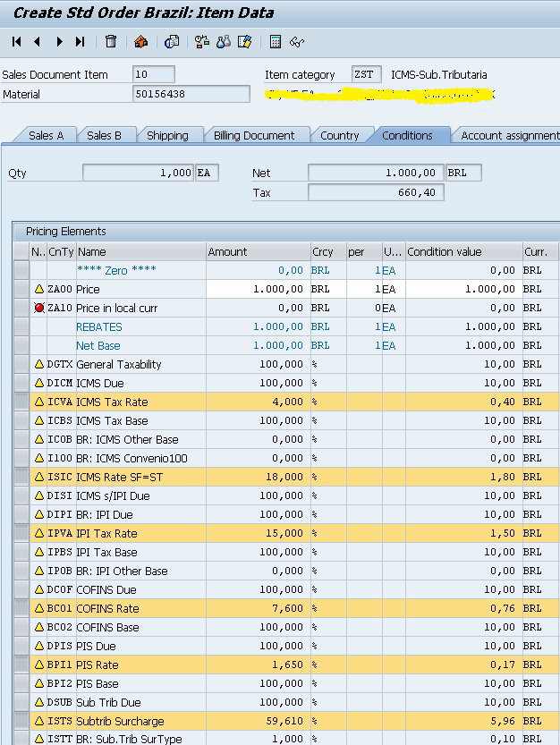
Task: Select the row selector for ISTS Subtrib Surcharge
Action: (x=21, y=721)
